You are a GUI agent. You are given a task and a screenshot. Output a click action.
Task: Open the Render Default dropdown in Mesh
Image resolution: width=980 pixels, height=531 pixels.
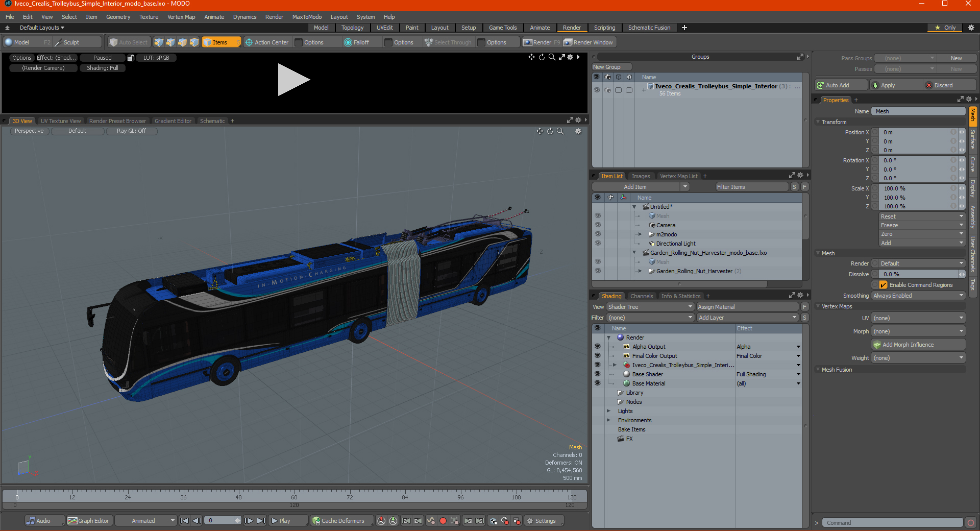922,263
